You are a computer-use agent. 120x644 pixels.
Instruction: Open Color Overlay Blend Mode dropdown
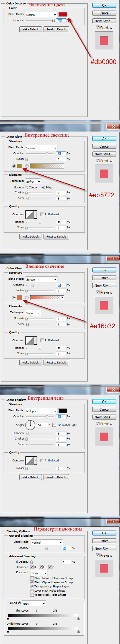[41, 15]
